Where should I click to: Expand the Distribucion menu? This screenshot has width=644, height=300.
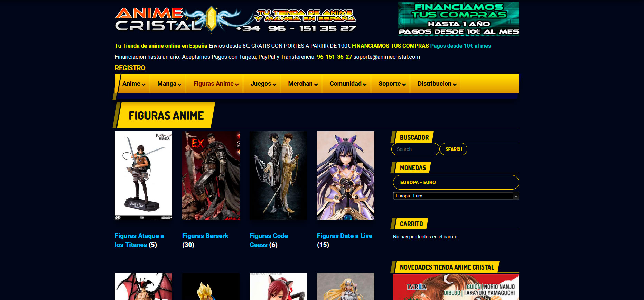pos(437,84)
